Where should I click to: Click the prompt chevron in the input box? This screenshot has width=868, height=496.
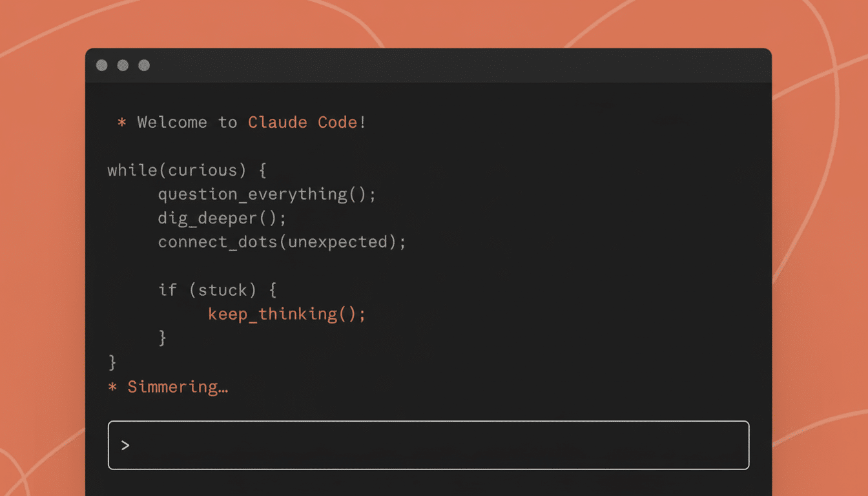pyautogui.click(x=125, y=446)
